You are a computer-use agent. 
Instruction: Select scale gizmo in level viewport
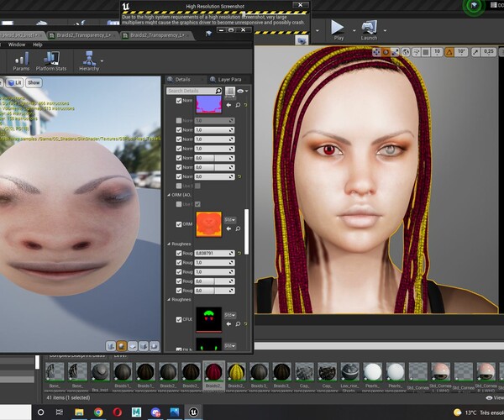point(395,52)
